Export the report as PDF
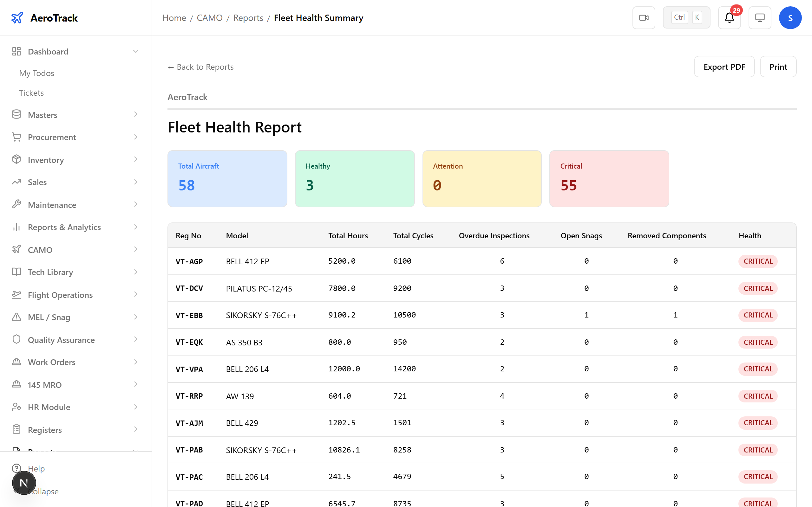This screenshot has width=812, height=507. 724,67
